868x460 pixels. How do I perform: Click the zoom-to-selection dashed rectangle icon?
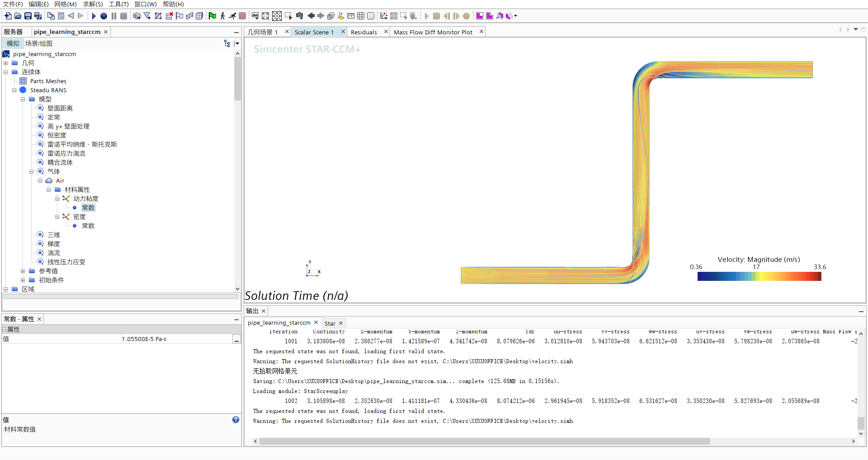288,16
